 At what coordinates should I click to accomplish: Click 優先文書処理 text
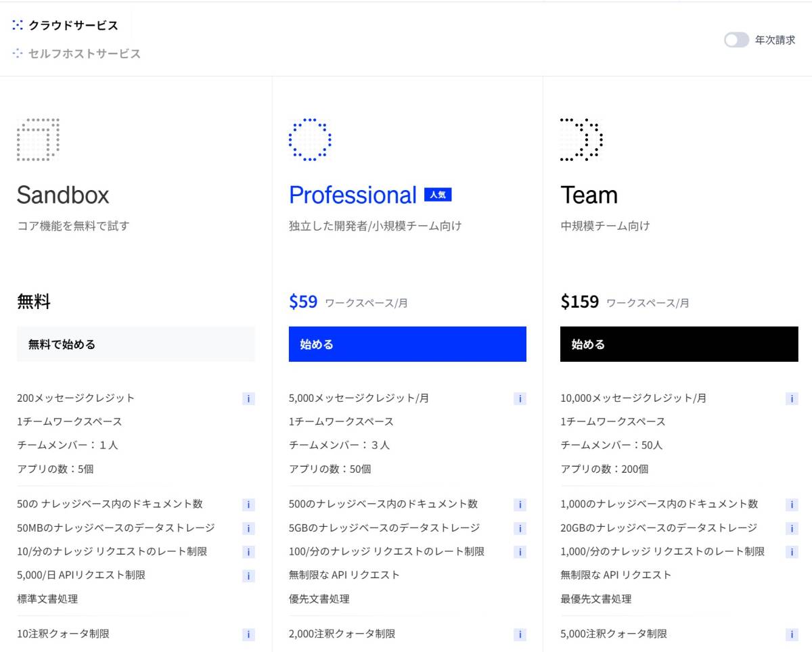pyautogui.click(x=319, y=599)
